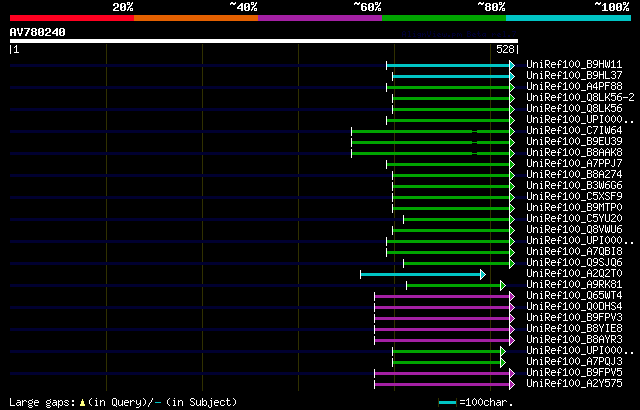Select the UniRef100_A7PPJ7 label
640x410 pixels.
point(574,164)
